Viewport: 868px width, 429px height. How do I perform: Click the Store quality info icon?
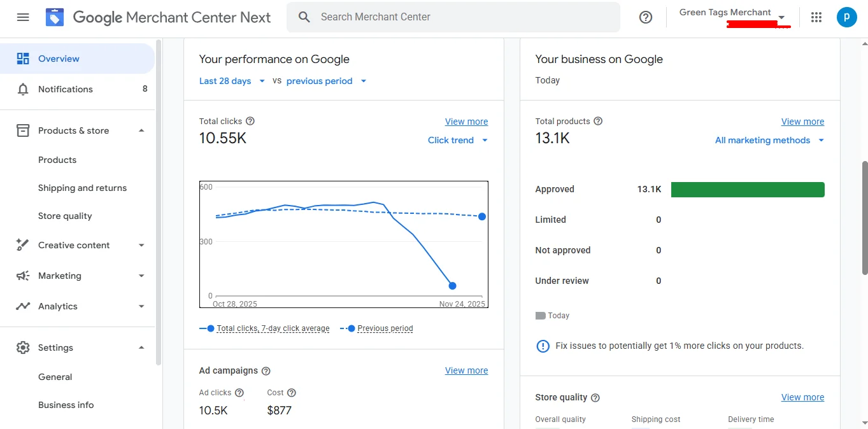(595, 397)
